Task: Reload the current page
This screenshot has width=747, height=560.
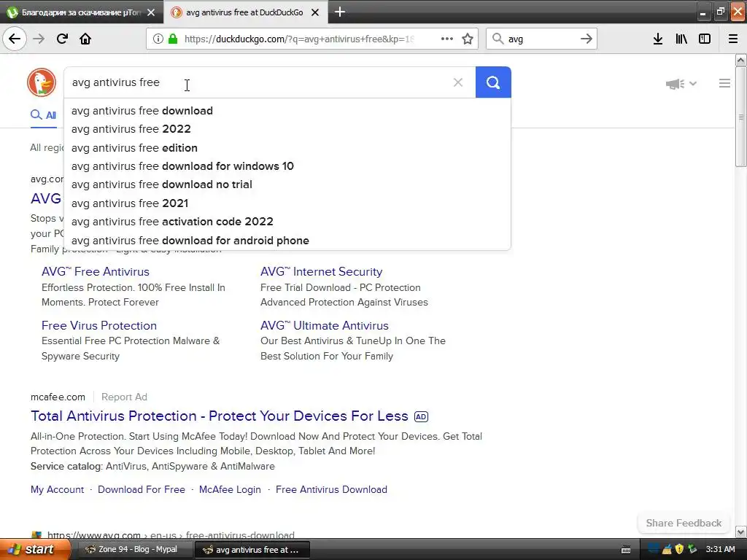Action: click(x=62, y=39)
